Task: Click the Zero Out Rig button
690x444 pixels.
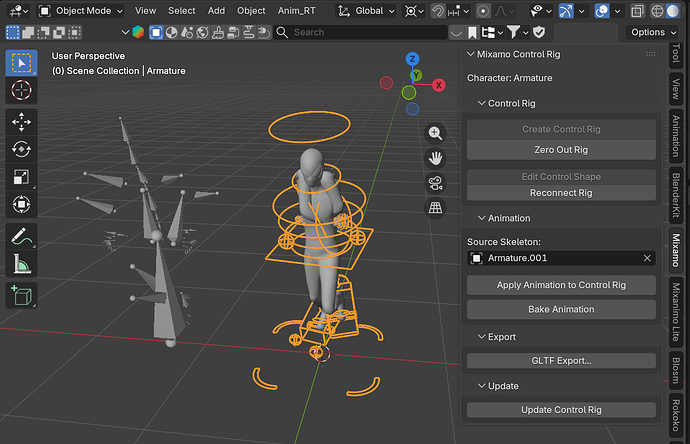Action: 561,150
